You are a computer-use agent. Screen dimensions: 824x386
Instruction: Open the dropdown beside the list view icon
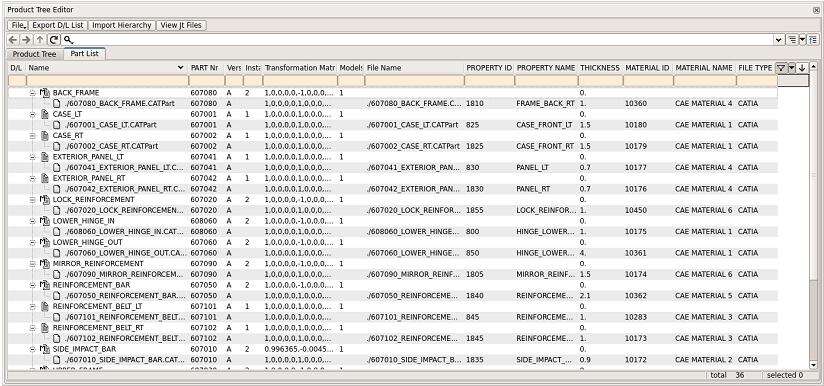click(802, 40)
